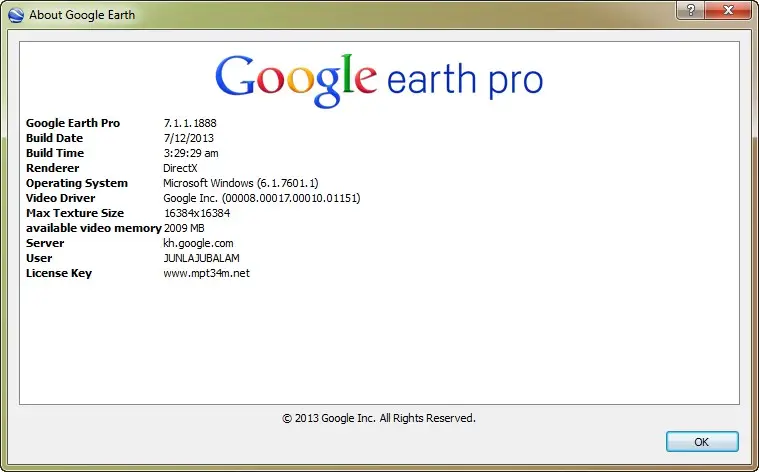Click the Google Earth globe title icon
The height and width of the screenshot is (472, 759).
[16, 15]
